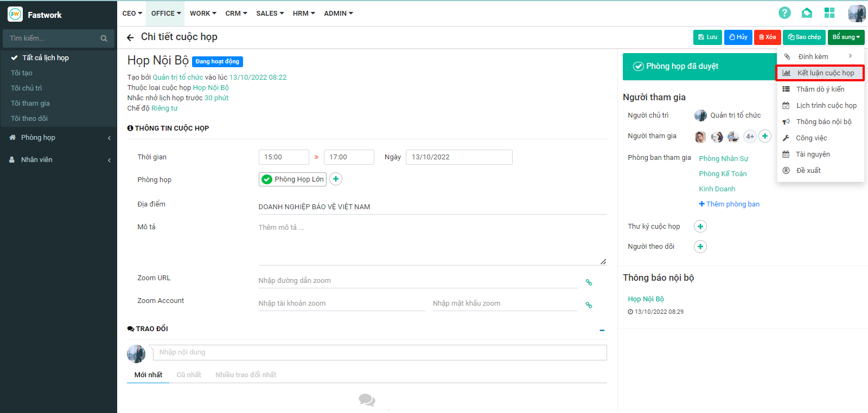Click the Thêm phòng ban link

[729, 204]
